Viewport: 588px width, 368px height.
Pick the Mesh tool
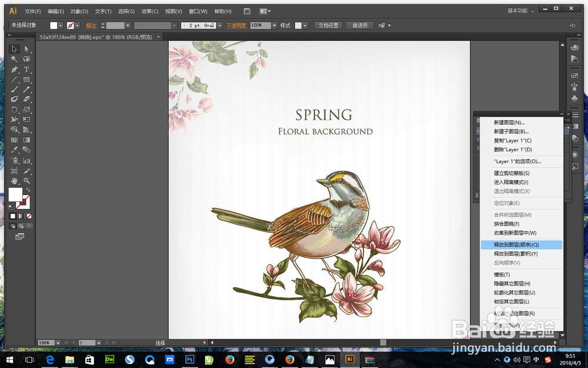(x=14, y=140)
